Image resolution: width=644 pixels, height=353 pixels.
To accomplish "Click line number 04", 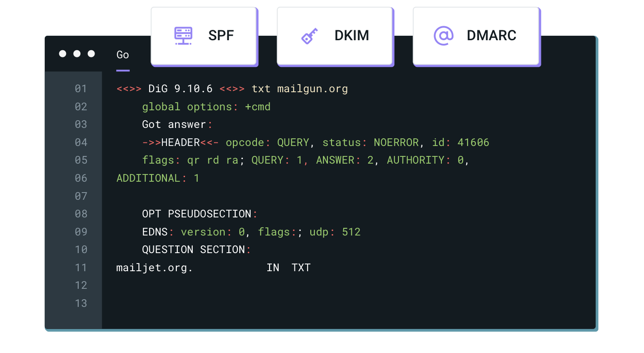I will coord(81,142).
